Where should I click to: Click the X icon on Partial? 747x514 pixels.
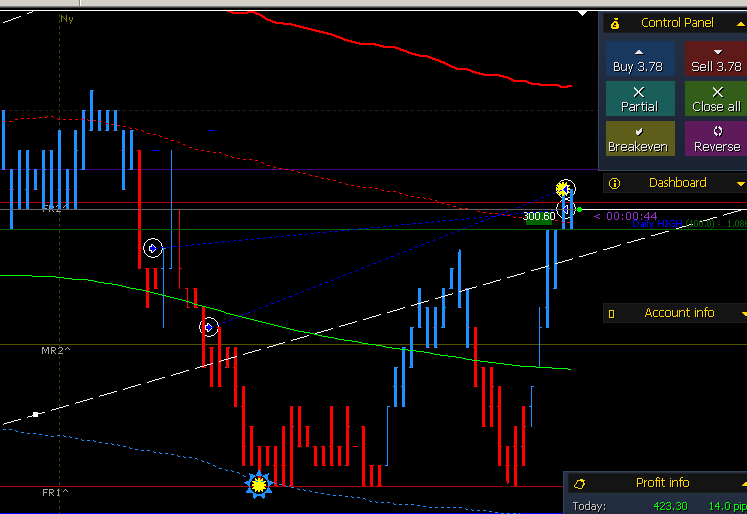coord(639,92)
